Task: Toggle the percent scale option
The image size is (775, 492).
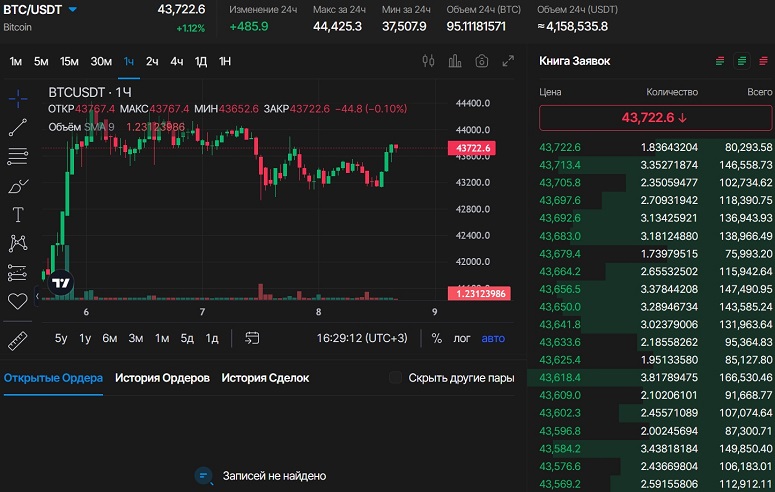Action: [436, 338]
